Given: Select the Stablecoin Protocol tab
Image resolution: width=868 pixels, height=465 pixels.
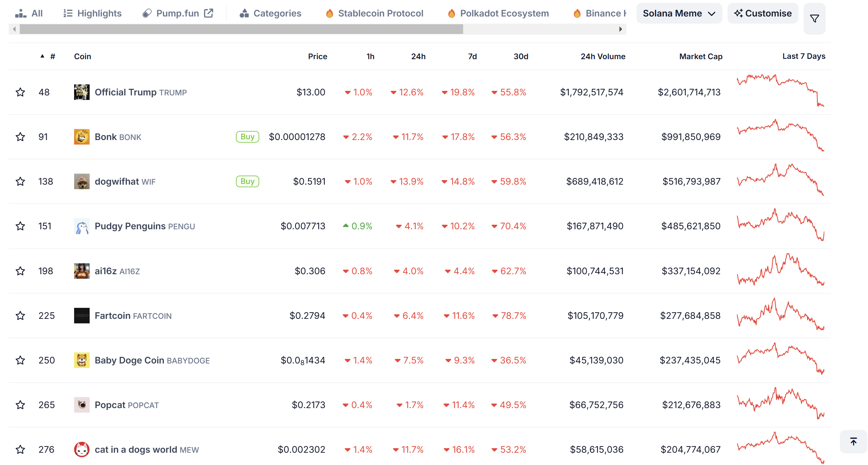Looking at the screenshot, I should pos(374,14).
